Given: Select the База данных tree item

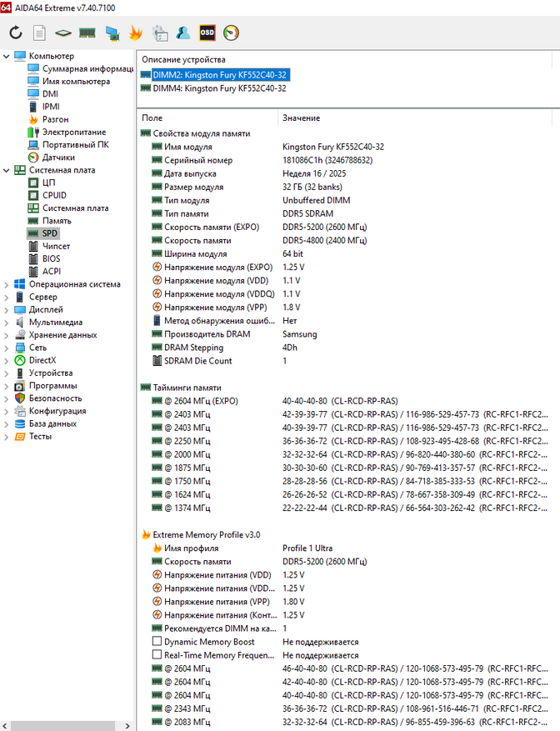Looking at the screenshot, I should [x=46, y=423].
